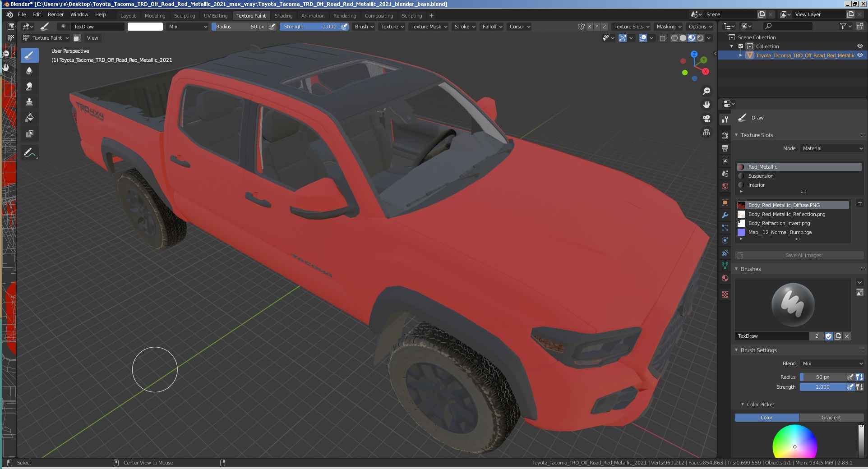This screenshot has height=469, width=868.
Task: Toggle Y axis symmetry
Action: [x=597, y=27]
